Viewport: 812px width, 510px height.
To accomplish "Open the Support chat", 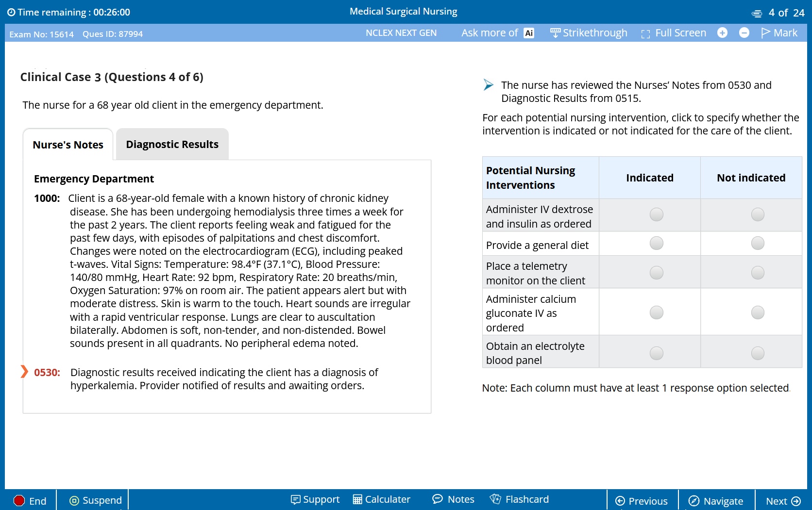I will pos(315,499).
